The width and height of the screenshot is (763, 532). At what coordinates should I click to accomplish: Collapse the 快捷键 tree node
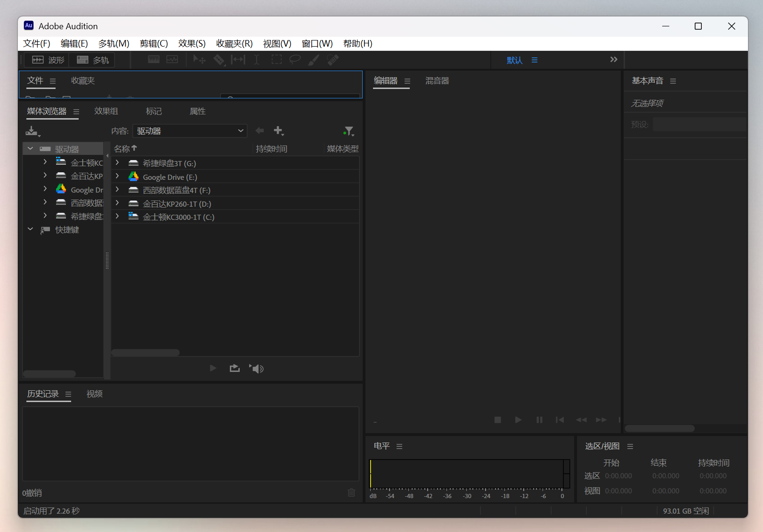pyautogui.click(x=30, y=229)
